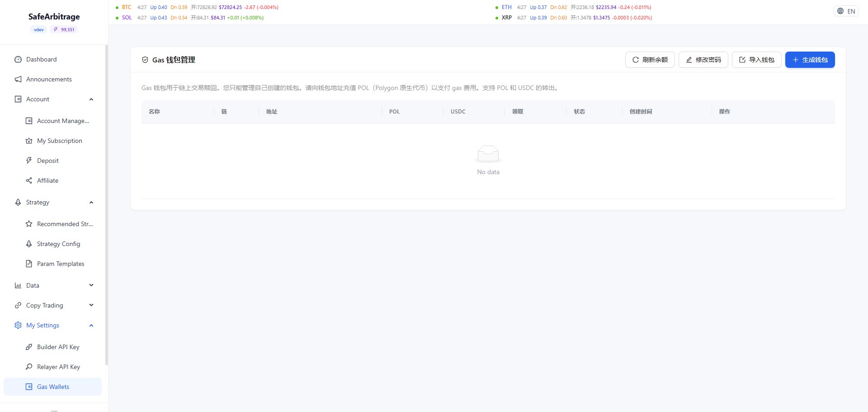This screenshot has height=412, width=868.
Task: Open Strategy Config menu item
Action: pos(58,244)
